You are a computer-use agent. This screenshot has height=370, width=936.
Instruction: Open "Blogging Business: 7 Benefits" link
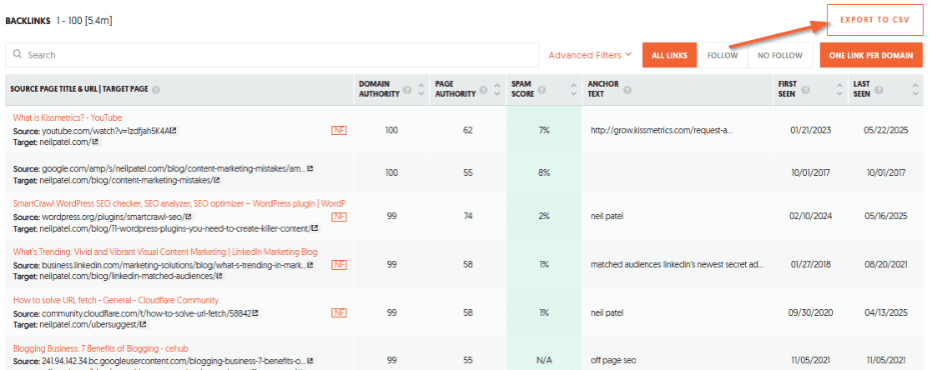(101, 349)
